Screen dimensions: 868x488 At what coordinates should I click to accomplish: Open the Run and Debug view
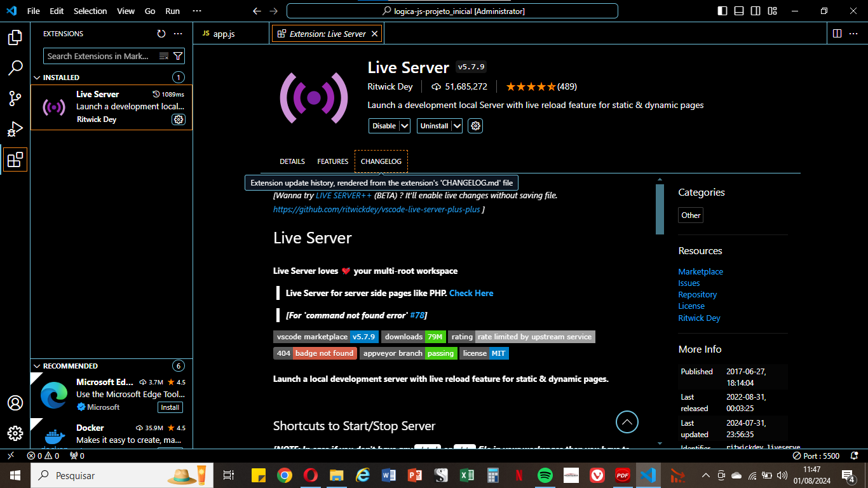click(15, 129)
